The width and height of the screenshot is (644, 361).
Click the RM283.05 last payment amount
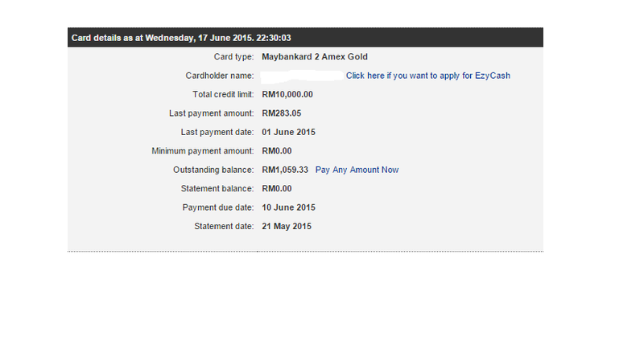282,113
